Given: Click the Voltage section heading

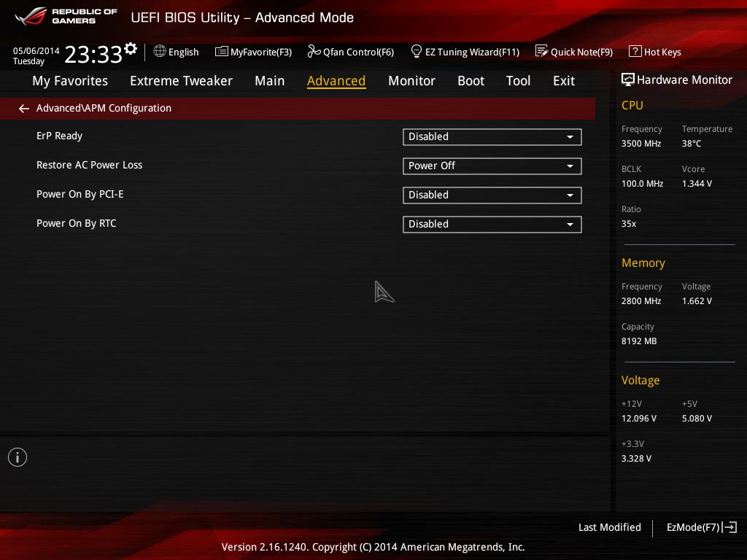Looking at the screenshot, I should [x=640, y=380].
